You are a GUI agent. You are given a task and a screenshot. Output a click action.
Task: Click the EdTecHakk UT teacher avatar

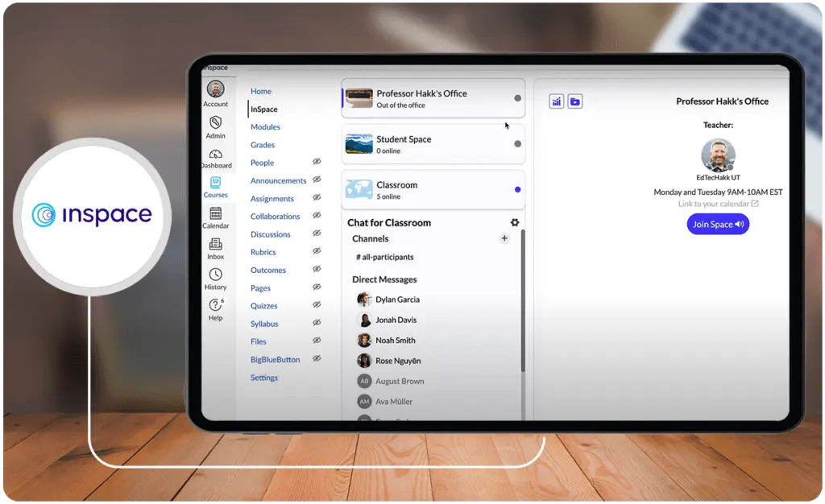pos(718,155)
